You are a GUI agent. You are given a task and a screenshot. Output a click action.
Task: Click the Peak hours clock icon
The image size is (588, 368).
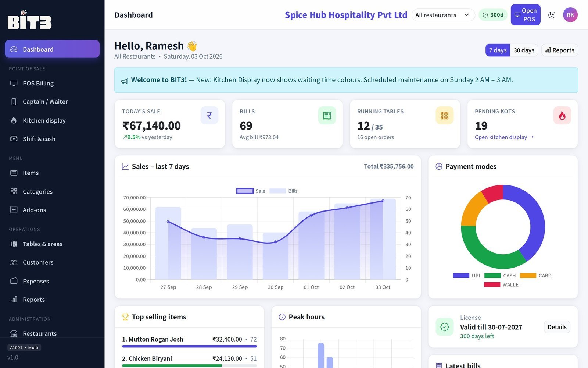tap(282, 317)
